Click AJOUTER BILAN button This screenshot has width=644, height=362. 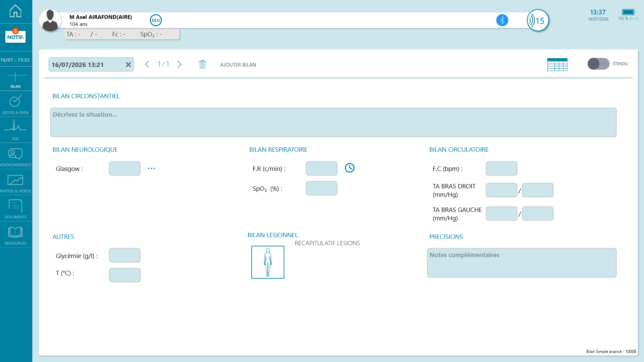click(238, 65)
